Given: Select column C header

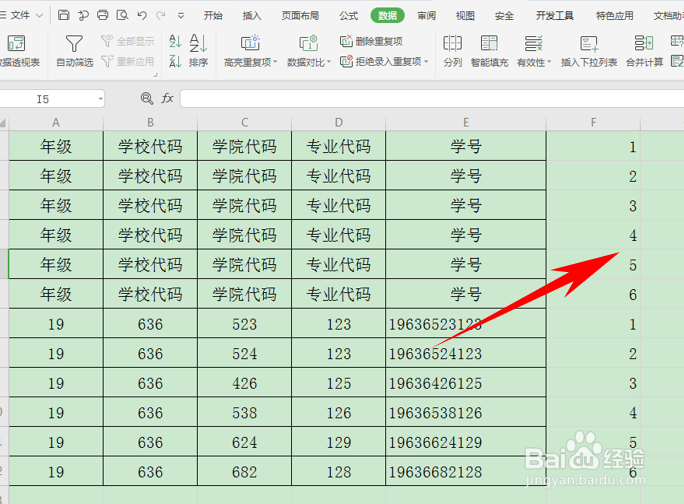Looking at the screenshot, I should pyautogui.click(x=244, y=123).
